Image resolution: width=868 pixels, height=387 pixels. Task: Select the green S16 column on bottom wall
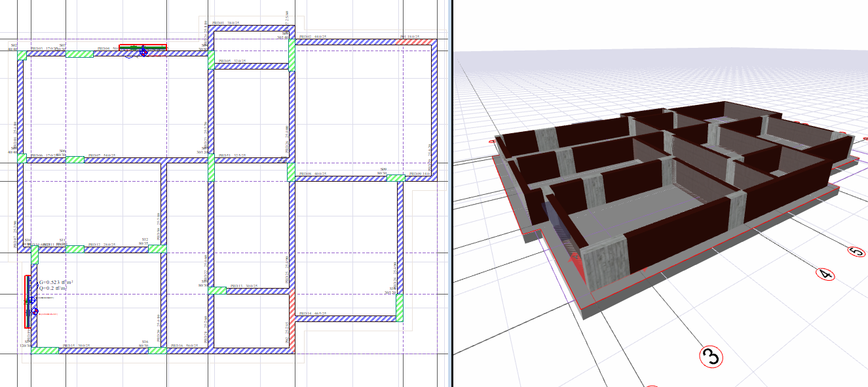pos(157,351)
